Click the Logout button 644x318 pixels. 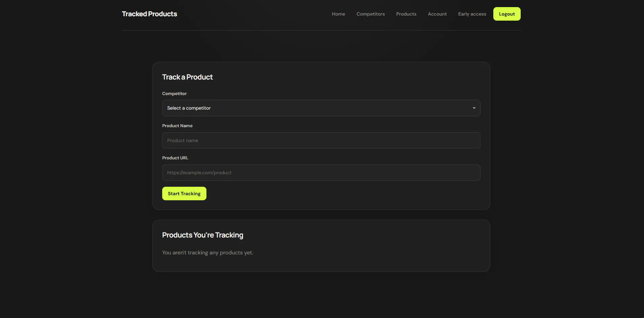pyautogui.click(x=507, y=14)
